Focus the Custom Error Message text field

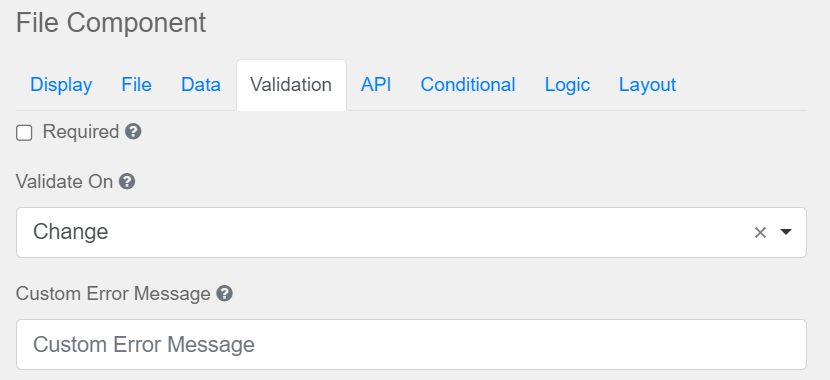[x=411, y=345]
